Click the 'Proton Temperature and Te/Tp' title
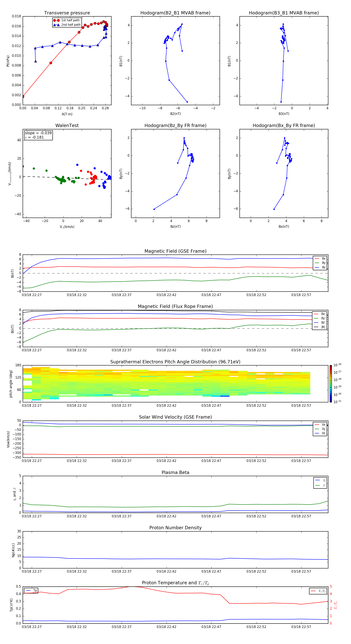Screen dimensions: 351x644 click(x=175, y=583)
